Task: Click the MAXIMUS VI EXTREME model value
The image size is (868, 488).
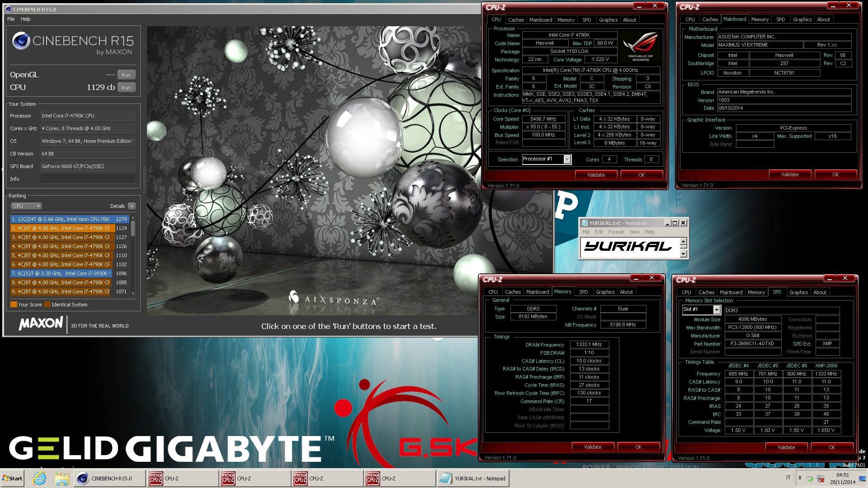Action: [759, 45]
